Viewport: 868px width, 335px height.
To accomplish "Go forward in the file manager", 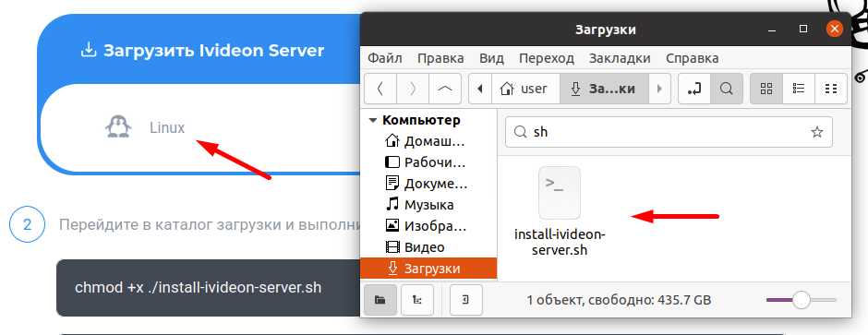I will [x=412, y=89].
